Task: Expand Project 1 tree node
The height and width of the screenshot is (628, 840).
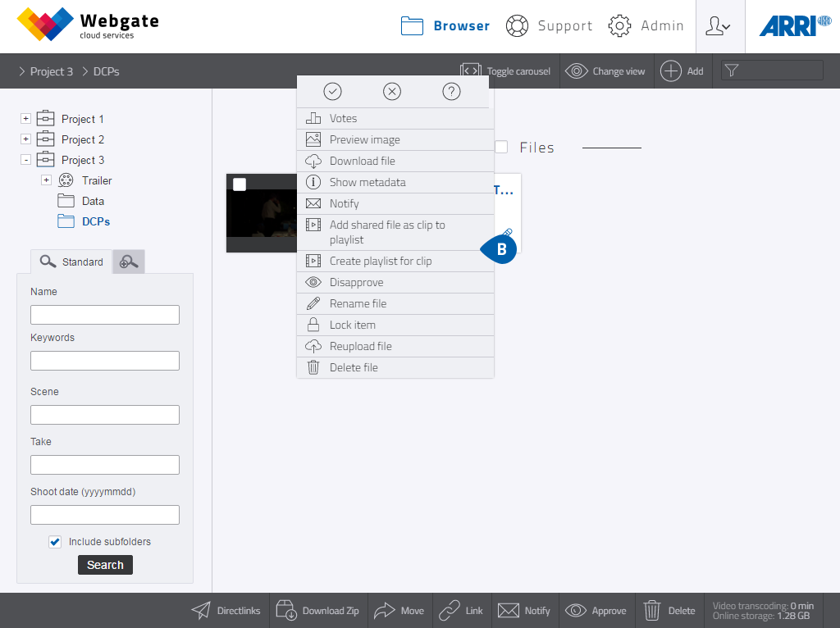Action: (25, 118)
